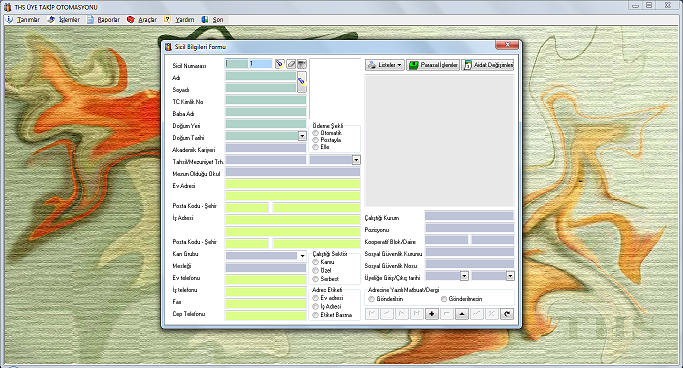The width and height of the screenshot is (683, 369).
Task: Expand the Listeler dropdown button
Action: tap(385, 65)
